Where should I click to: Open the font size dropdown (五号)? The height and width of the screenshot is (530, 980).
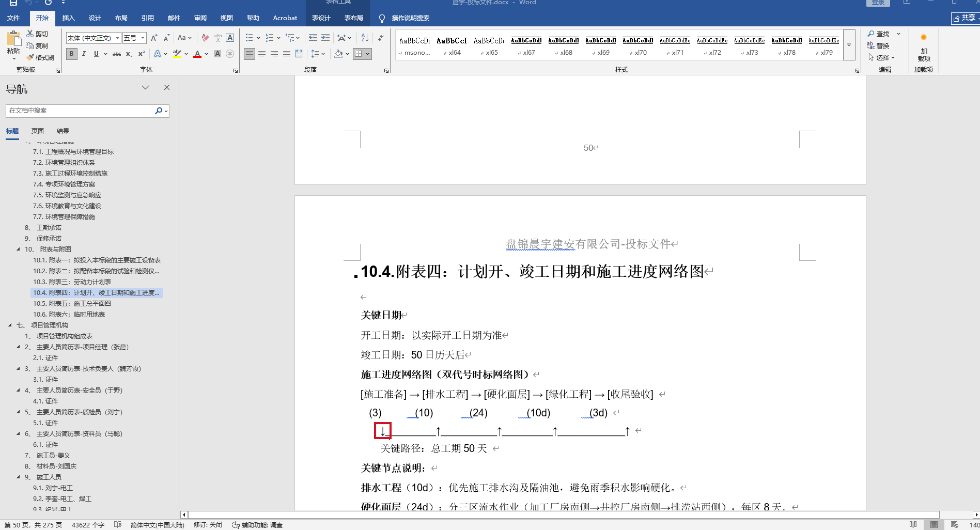tap(143, 38)
